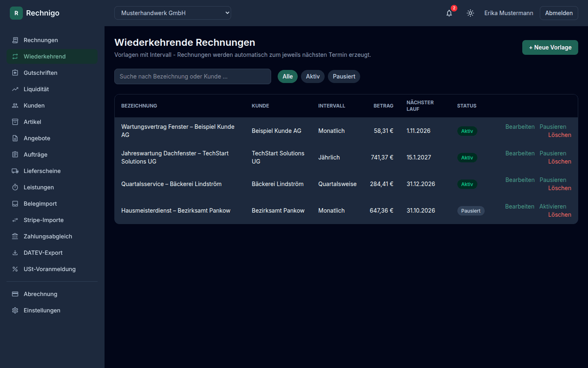Click the USt-Voranmeldung percent icon
Viewport: 588px width, 368px height.
pos(15,269)
